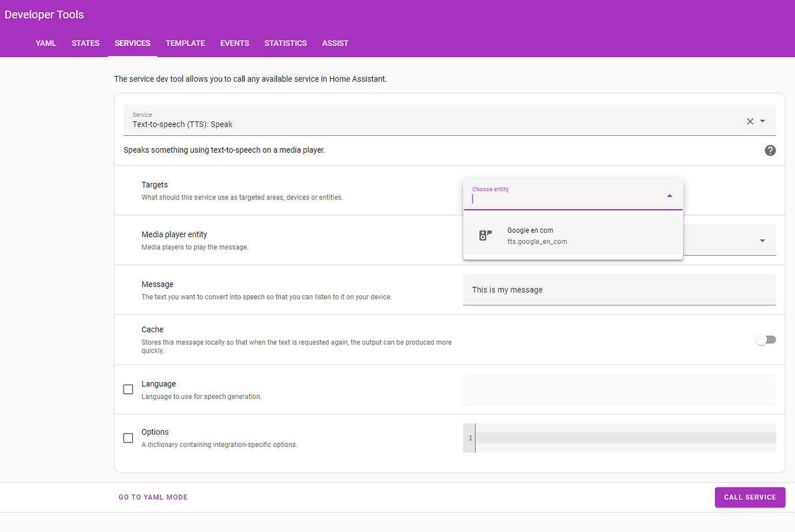Check the Options checkbox
This screenshot has height=532, width=795.
(x=128, y=438)
